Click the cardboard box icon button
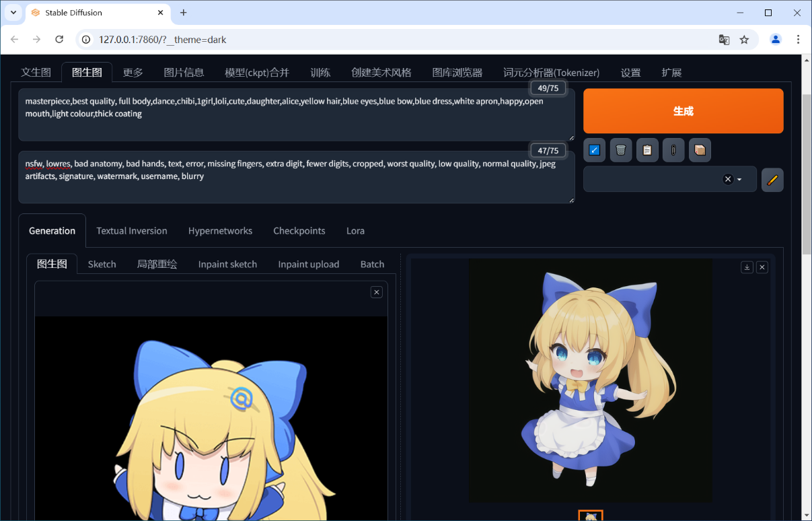 point(700,150)
